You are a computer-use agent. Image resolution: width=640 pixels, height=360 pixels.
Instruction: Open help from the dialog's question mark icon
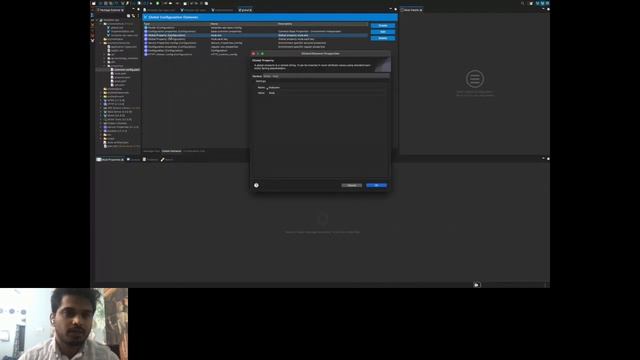256,185
